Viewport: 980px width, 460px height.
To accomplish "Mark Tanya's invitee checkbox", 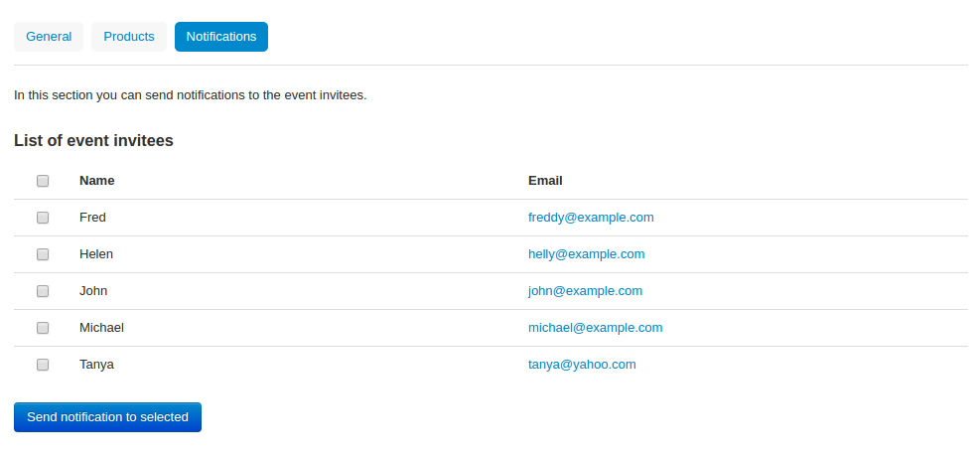I will (43, 365).
